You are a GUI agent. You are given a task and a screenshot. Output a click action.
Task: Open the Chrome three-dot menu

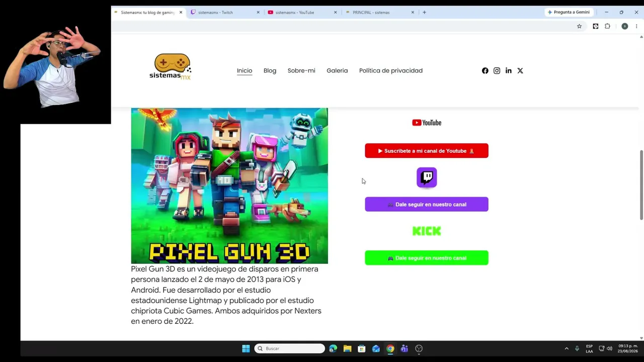click(x=636, y=26)
